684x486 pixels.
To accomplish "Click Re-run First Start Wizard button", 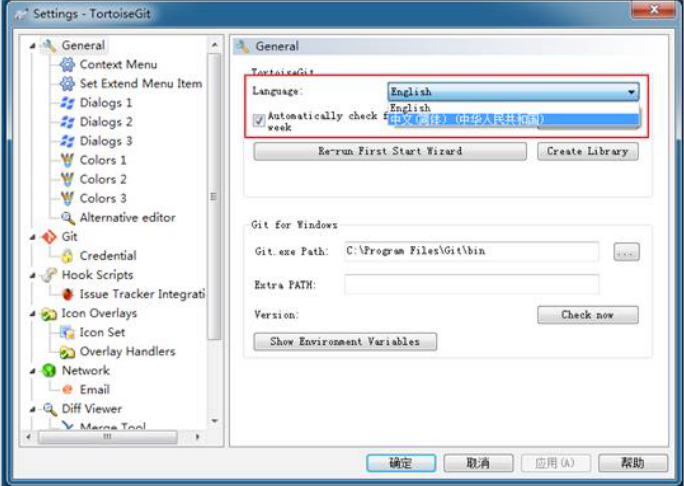I will click(390, 151).
